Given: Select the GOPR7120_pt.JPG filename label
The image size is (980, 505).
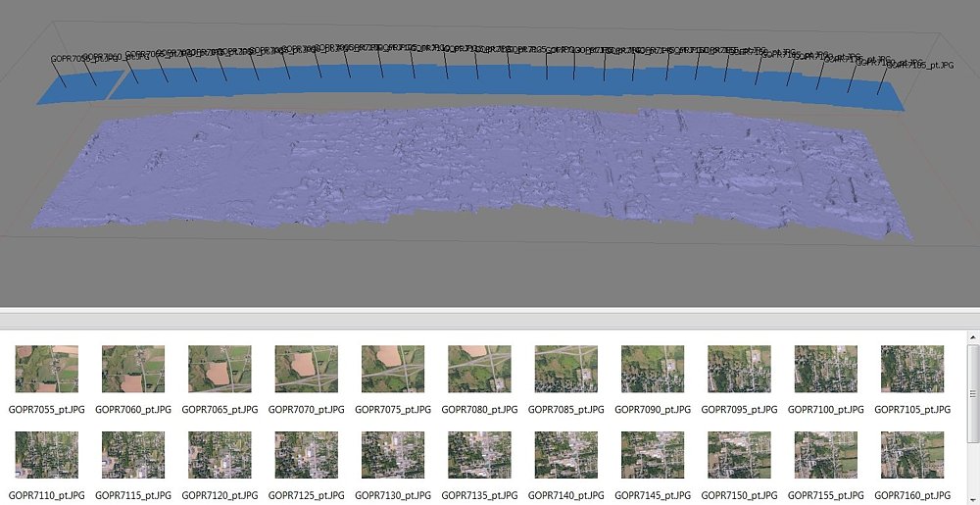Looking at the screenshot, I should (220, 495).
